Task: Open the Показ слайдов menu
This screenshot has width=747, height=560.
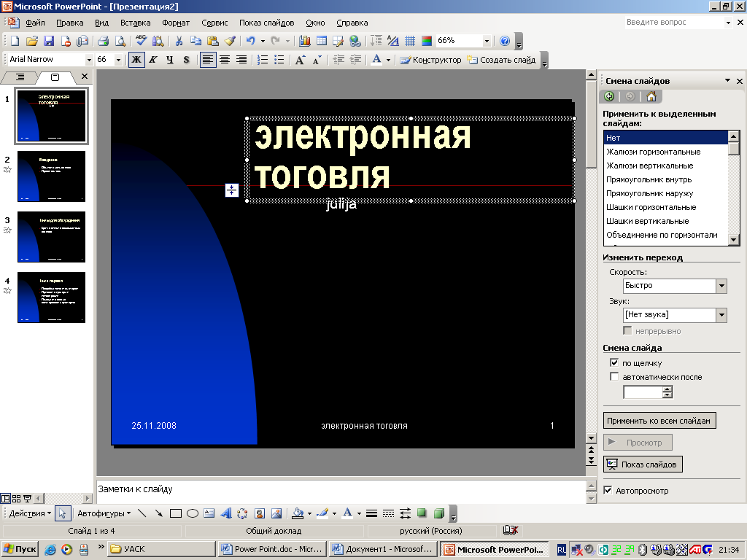Action: point(266,23)
